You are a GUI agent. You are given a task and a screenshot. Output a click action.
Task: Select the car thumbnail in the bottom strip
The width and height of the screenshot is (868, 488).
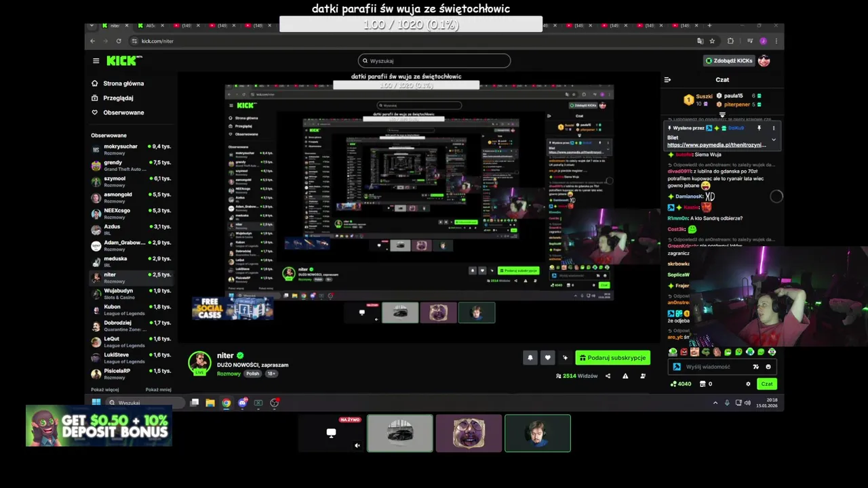click(400, 433)
